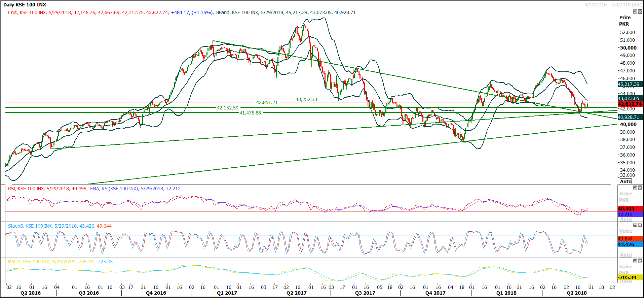Click the 40,928.71 lower band price tag
Viewport: 644px width, 298px height.
[x=630, y=117]
